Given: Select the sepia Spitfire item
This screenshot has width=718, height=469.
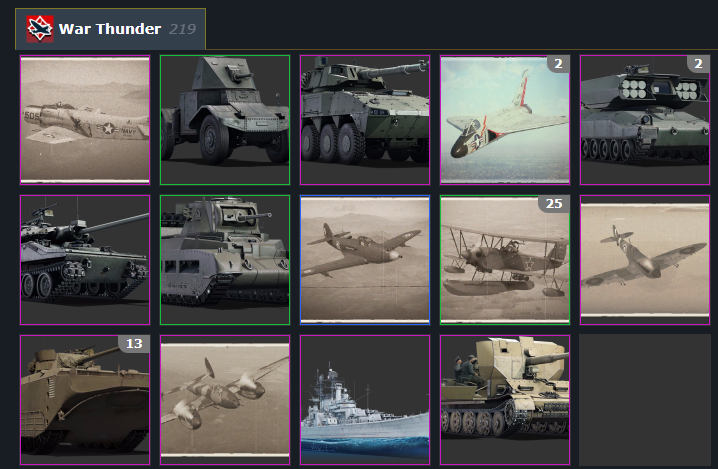Looking at the screenshot, I should [x=645, y=260].
